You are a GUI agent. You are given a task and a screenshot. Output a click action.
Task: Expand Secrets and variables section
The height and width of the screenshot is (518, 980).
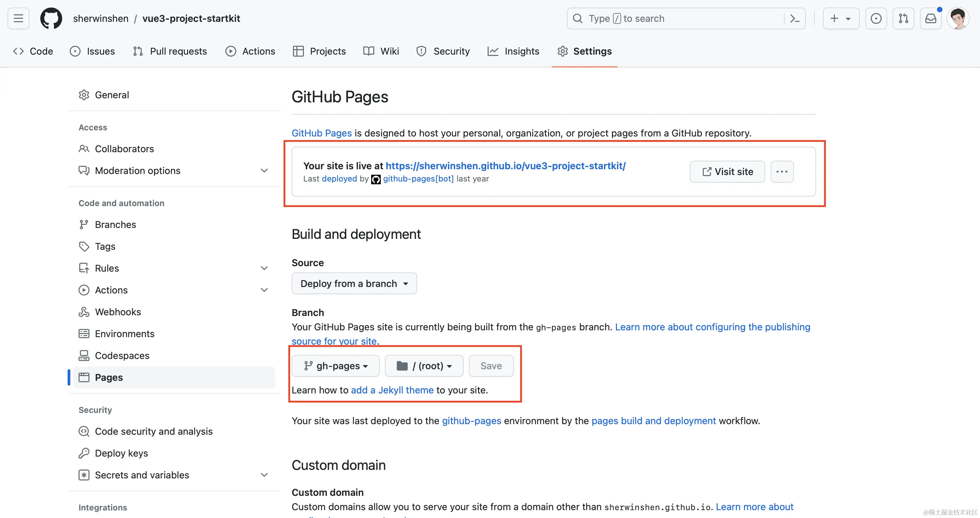pyautogui.click(x=264, y=475)
